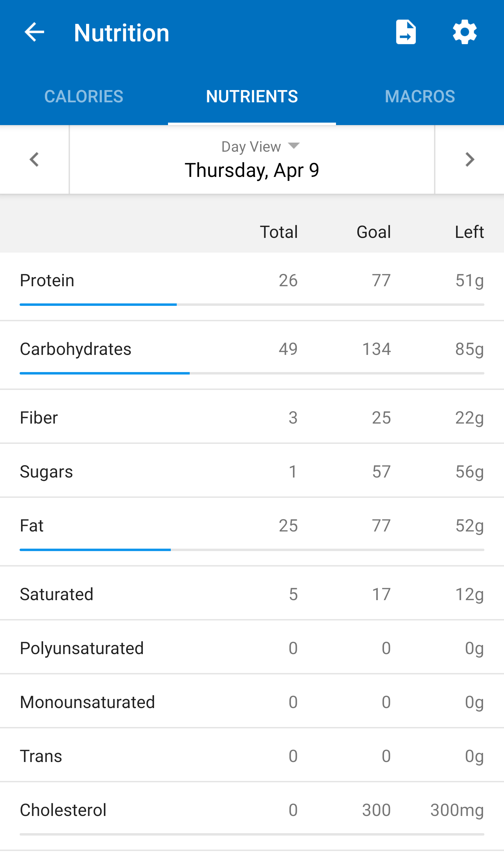This screenshot has height=865, width=504.
Task: Tap the Monounsaturated row
Action: [252, 702]
